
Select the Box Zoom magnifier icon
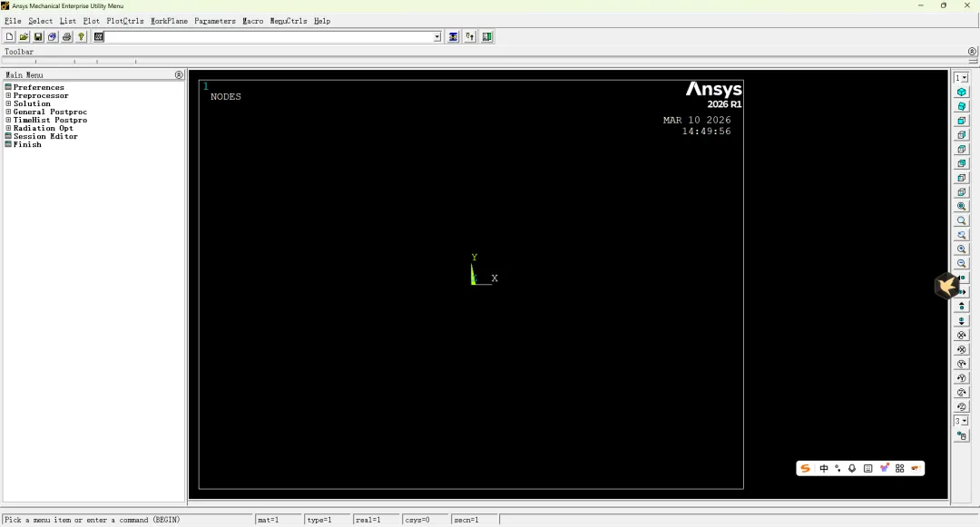961,220
